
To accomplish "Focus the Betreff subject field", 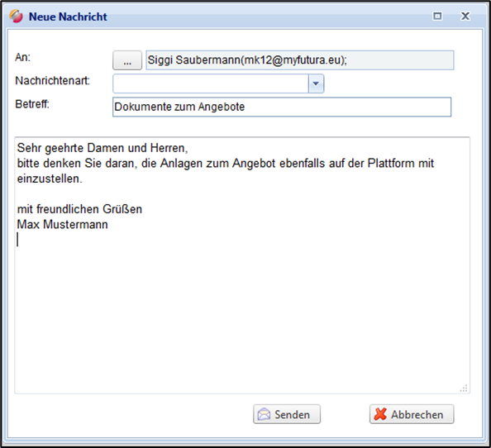I will [x=282, y=107].
